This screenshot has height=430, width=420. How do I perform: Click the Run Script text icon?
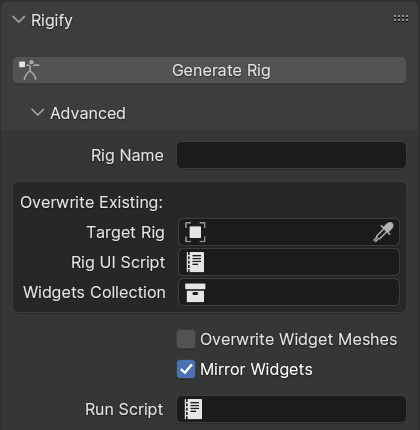click(x=193, y=409)
